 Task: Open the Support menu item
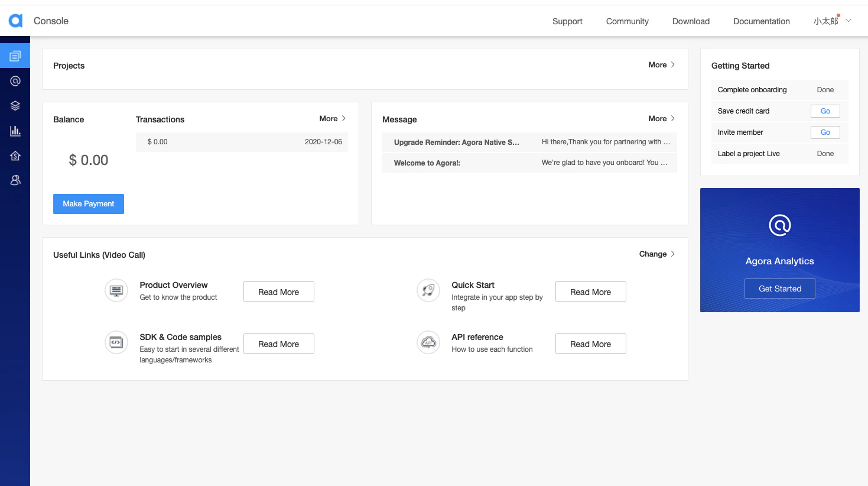click(x=567, y=21)
